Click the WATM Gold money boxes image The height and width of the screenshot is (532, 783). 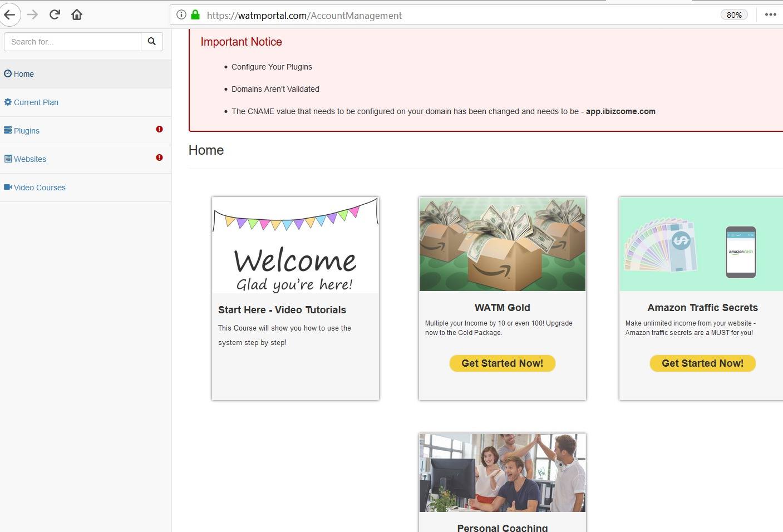pyautogui.click(x=503, y=244)
